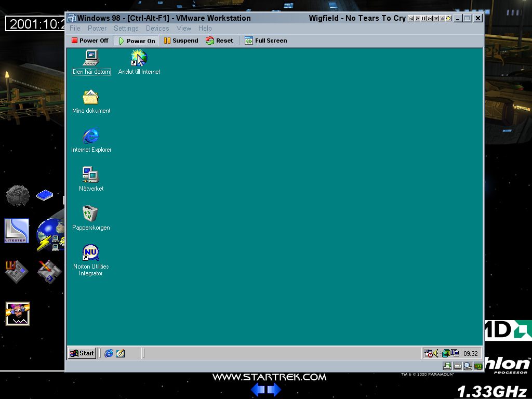Screen dimensions: 532x399
Task: Open the Settings menu
Action: (126, 28)
